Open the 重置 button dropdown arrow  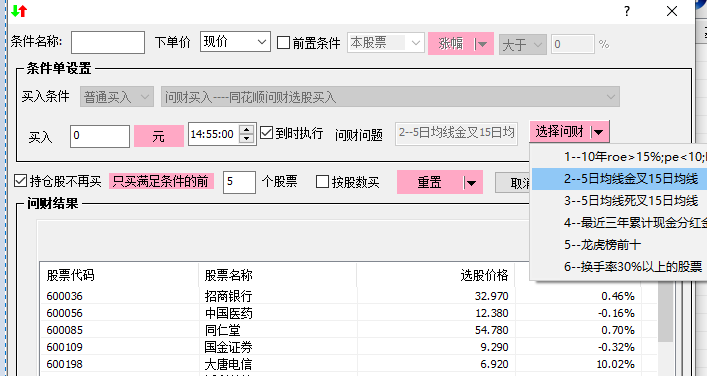(470, 183)
